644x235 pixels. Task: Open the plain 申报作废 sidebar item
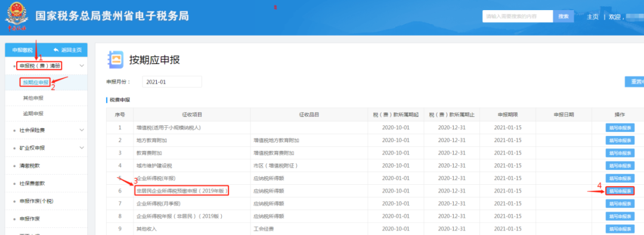click(30, 218)
